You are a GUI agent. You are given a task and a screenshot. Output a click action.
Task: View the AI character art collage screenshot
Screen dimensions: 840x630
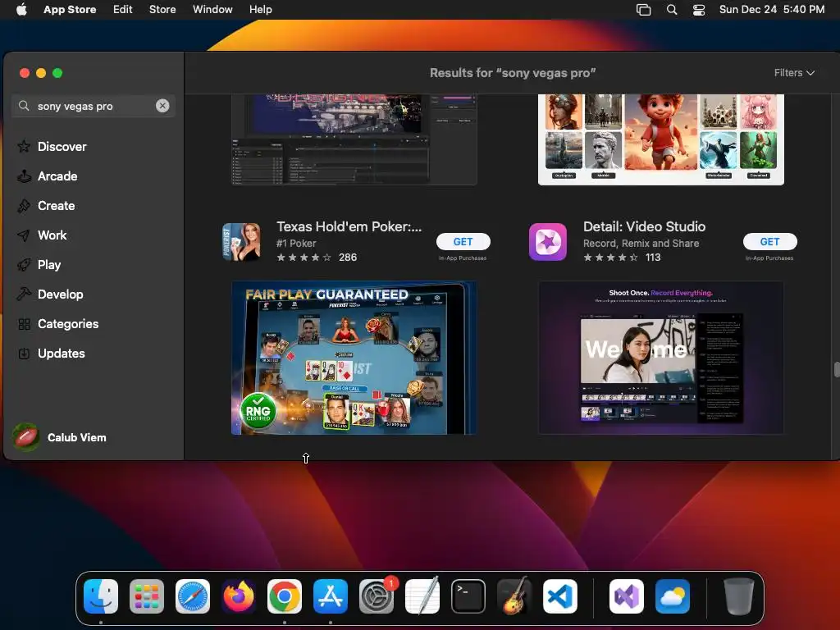661,139
